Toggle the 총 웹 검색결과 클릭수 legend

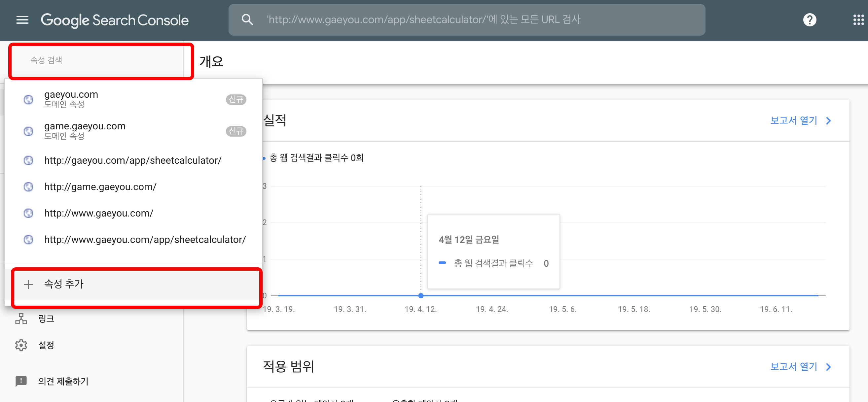point(316,157)
